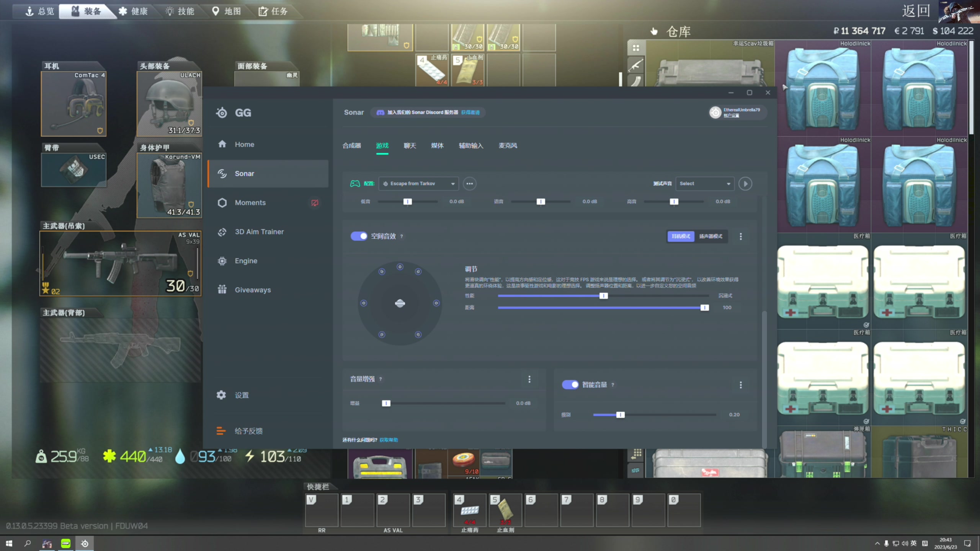Open 音量增强 volume boost three-dot menu

tap(529, 379)
